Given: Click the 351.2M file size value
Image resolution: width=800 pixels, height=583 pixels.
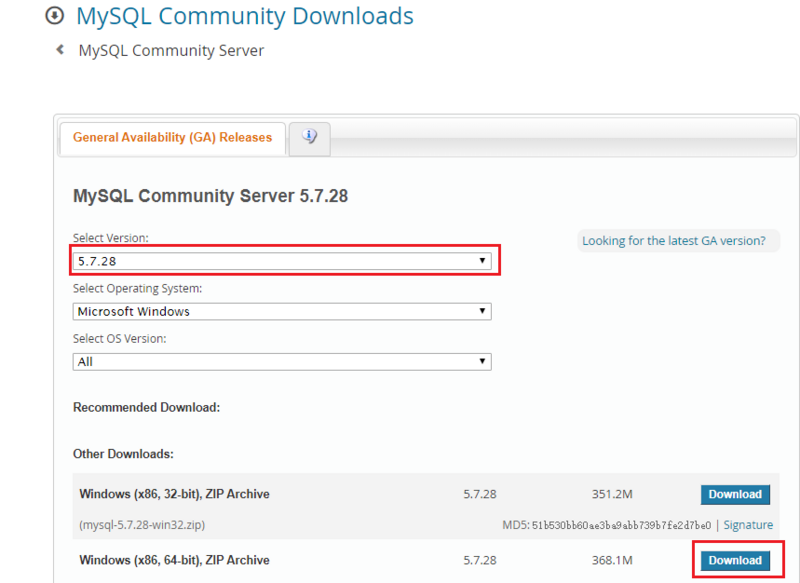Looking at the screenshot, I should point(611,494).
